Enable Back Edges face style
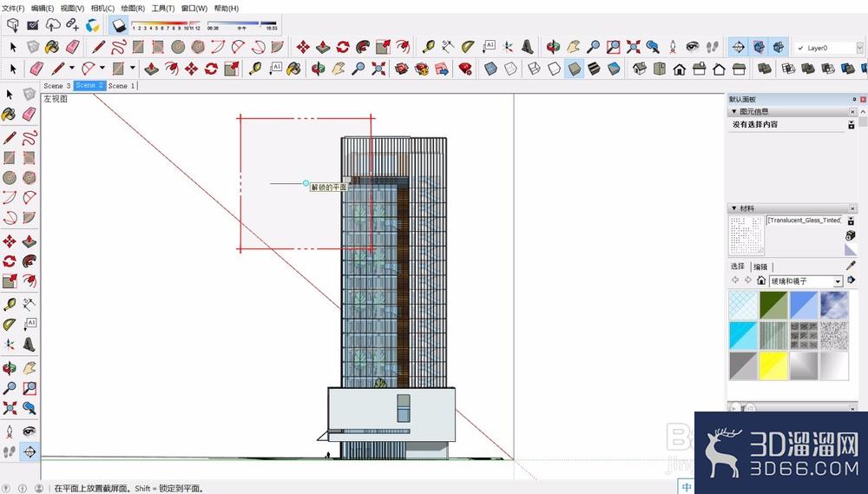 click(510, 69)
